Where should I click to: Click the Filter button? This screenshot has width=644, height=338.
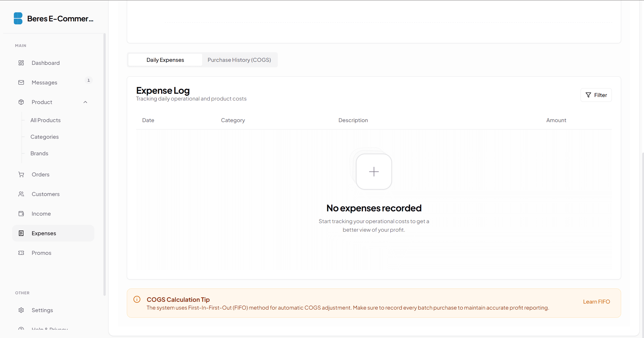click(x=596, y=95)
